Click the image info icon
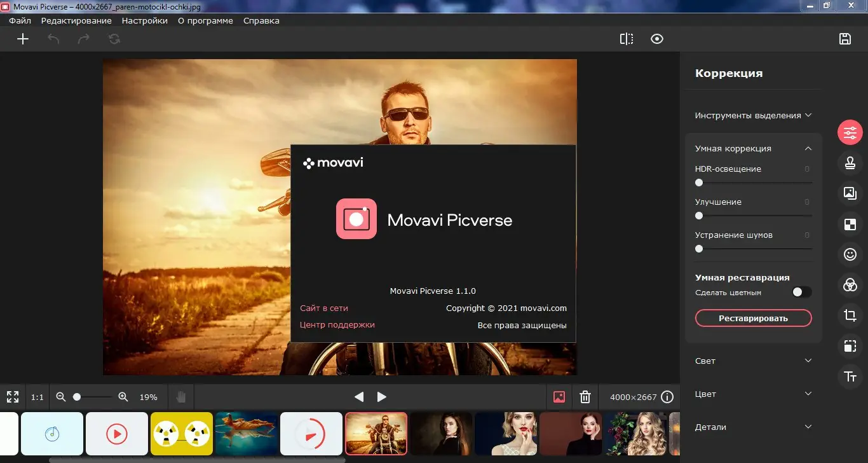 click(667, 397)
